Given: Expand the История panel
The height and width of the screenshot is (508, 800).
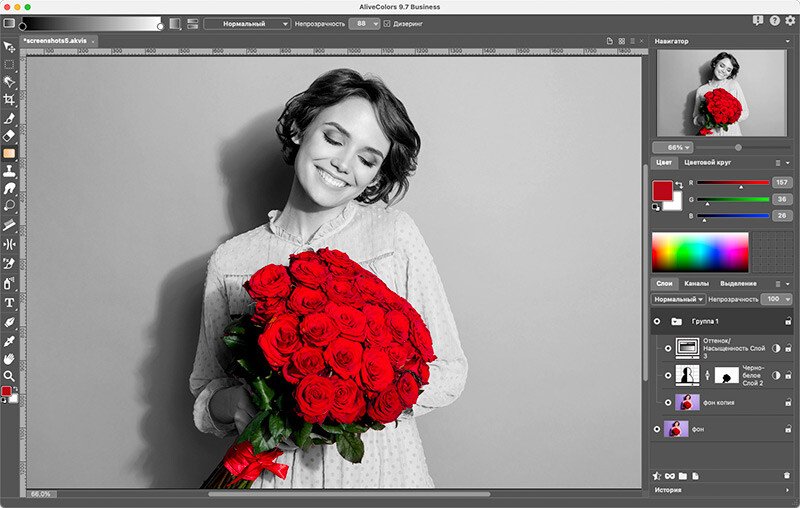Looking at the screenshot, I should tap(668, 491).
